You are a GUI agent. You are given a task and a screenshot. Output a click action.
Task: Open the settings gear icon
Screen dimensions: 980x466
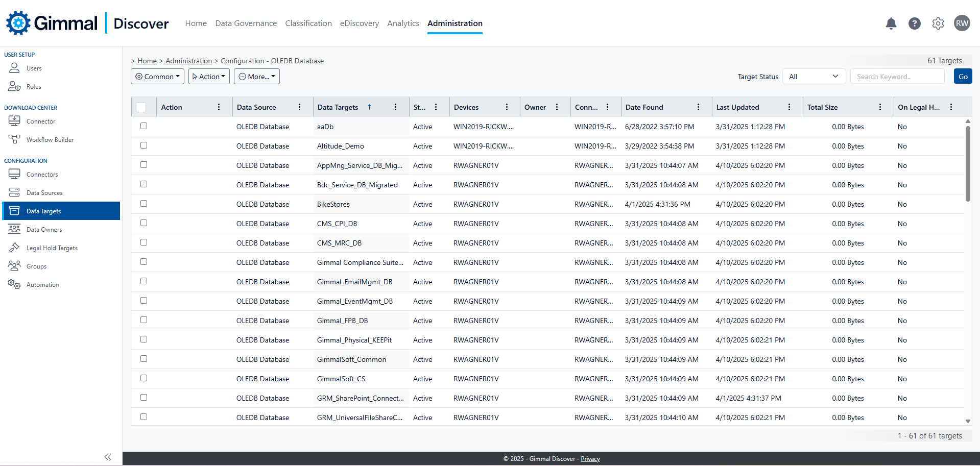938,23
